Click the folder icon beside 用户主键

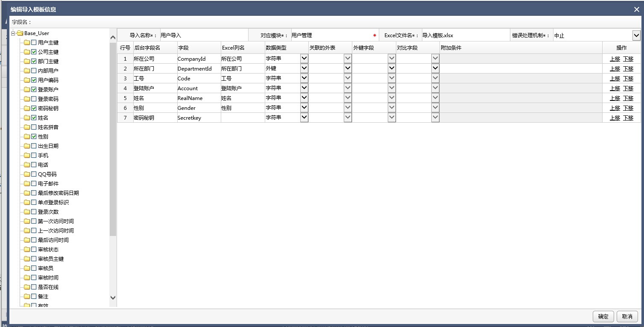pyautogui.click(x=27, y=42)
